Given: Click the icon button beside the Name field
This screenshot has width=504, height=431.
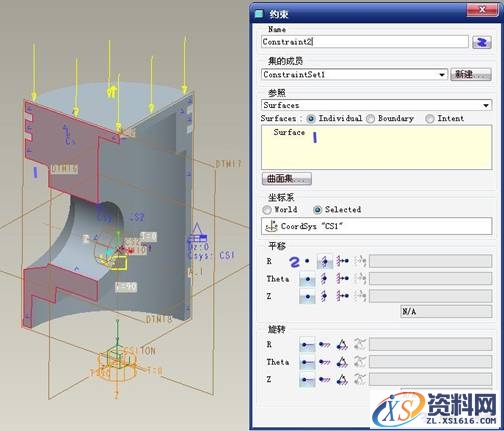Looking at the screenshot, I should tap(482, 42).
